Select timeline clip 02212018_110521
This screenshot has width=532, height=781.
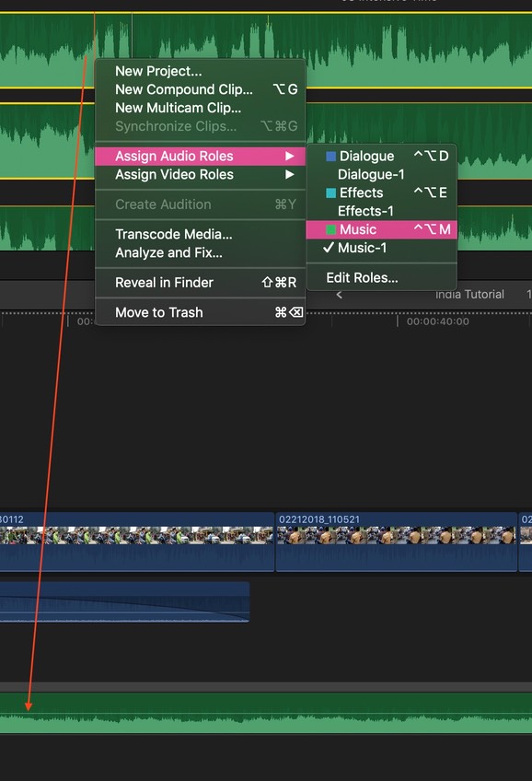coord(396,542)
